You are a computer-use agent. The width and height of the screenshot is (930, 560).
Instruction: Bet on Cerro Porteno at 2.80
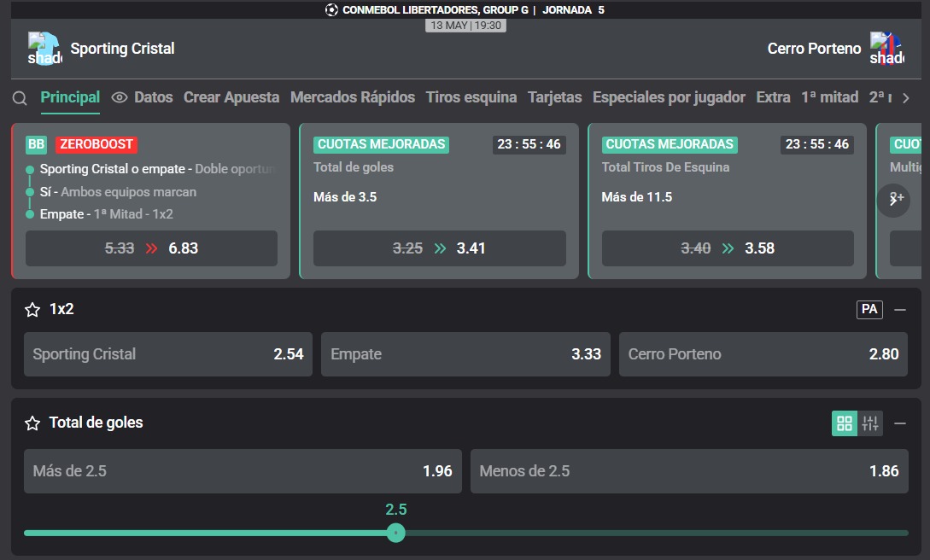pyautogui.click(x=763, y=354)
